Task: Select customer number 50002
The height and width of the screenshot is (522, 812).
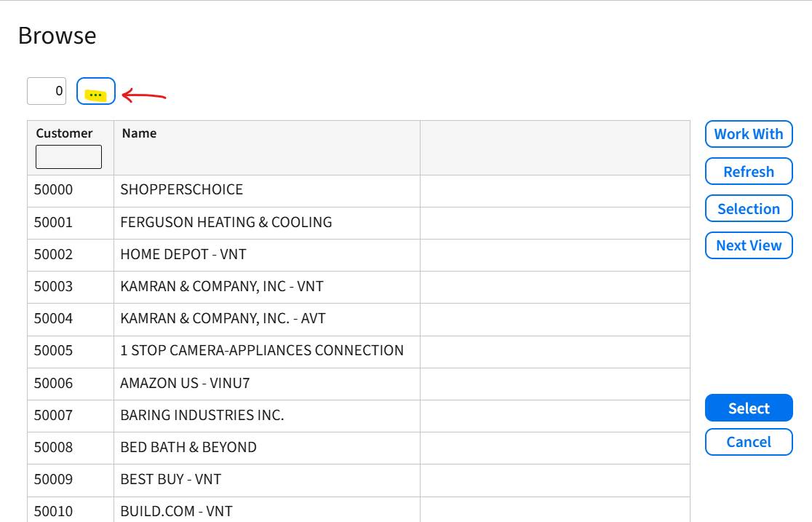Action: pos(53,255)
